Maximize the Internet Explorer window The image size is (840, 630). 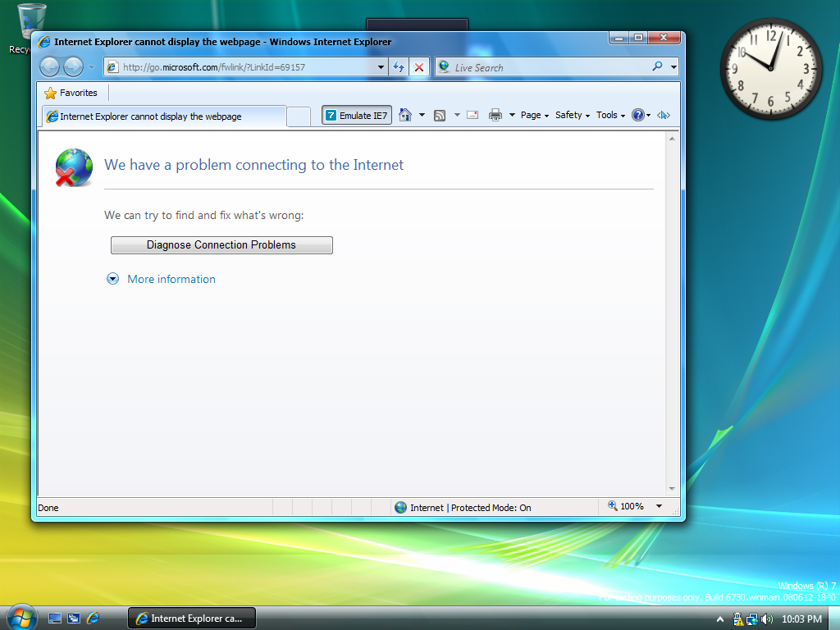click(x=638, y=38)
